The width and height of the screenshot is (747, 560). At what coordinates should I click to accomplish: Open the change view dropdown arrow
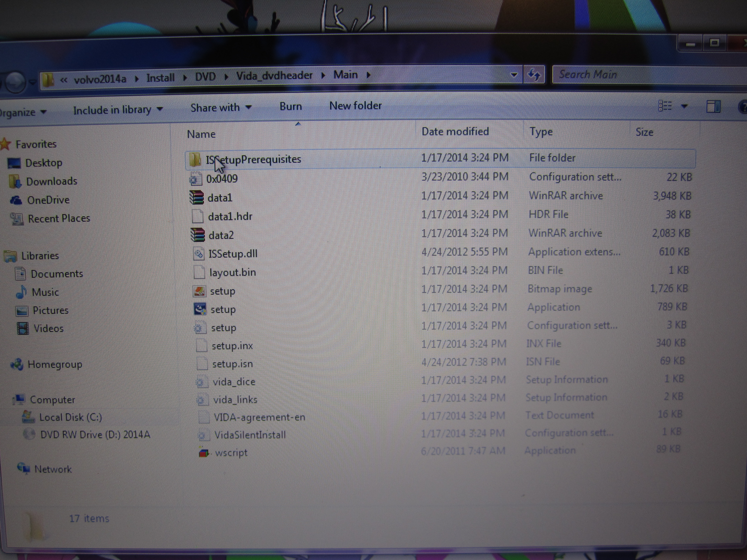[x=684, y=106]
